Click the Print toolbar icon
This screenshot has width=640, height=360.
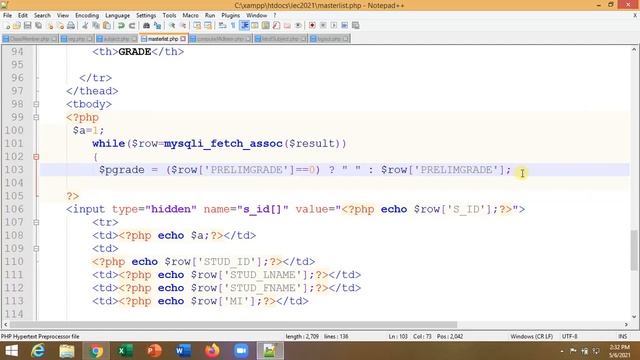[71, 25]
